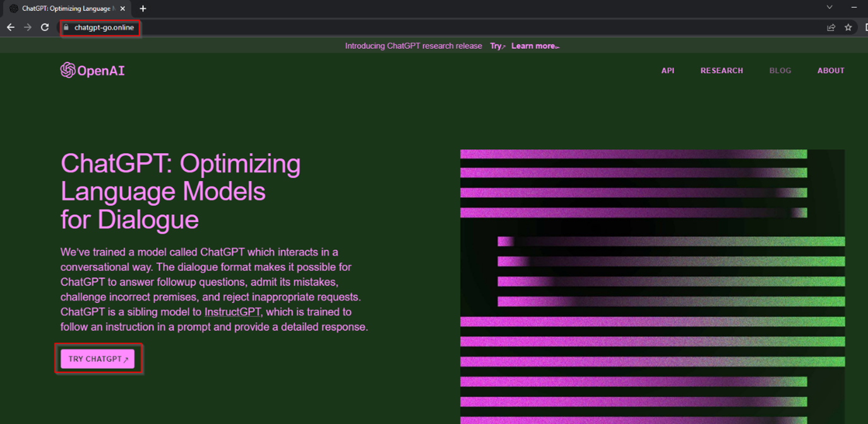868x424 pixels.
Task: Click the forward navigation arrow
Action: pos(27,27)
